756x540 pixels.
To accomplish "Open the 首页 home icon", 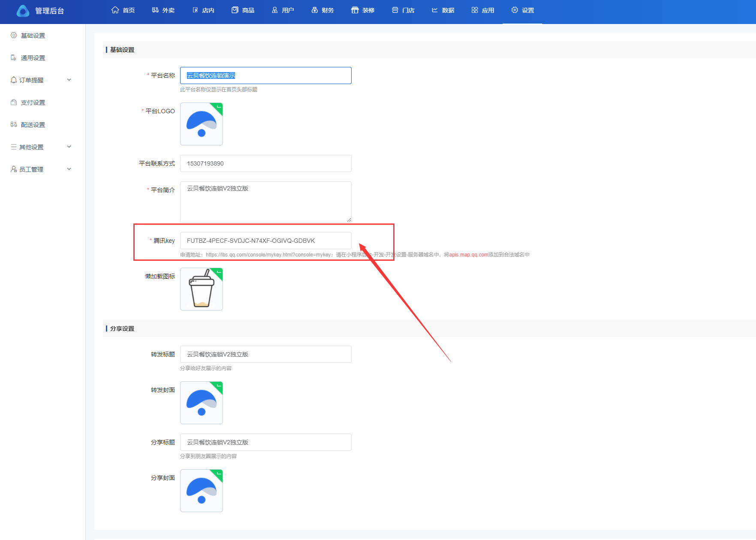I will click(x=115, y=10).
